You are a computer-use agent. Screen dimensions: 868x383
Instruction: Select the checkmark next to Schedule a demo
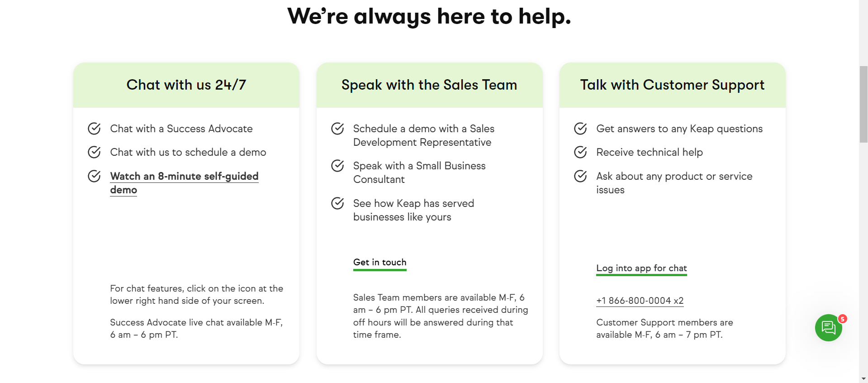click(337, 129)
